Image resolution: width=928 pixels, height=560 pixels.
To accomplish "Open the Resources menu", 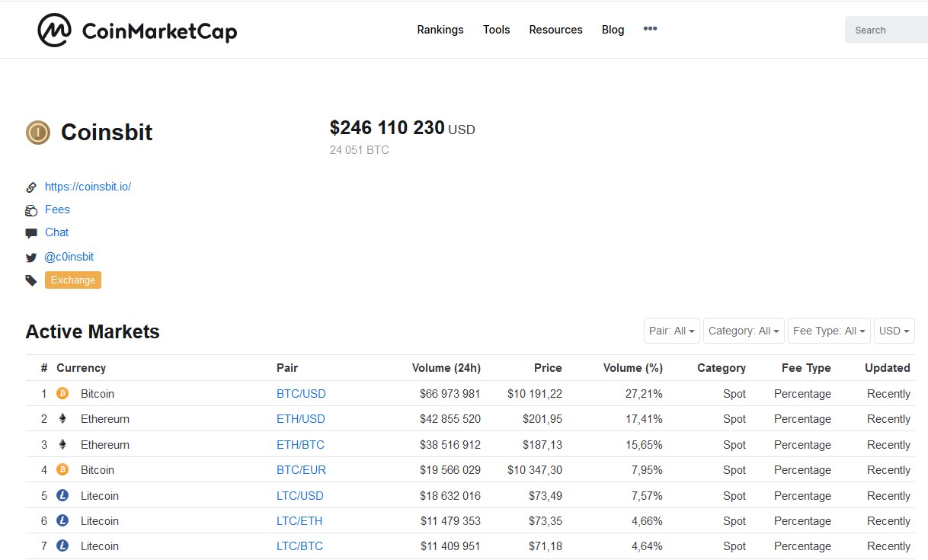I will coord(555,30).
